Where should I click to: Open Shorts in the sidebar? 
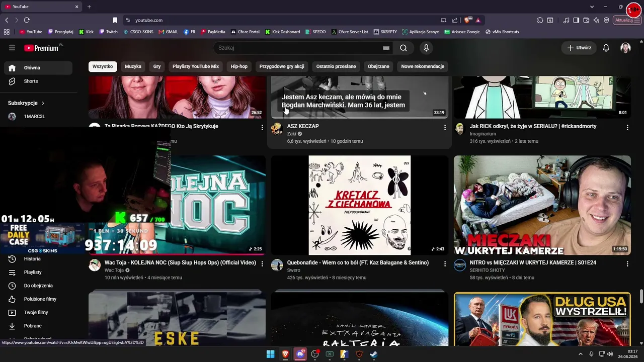[38, 81]
